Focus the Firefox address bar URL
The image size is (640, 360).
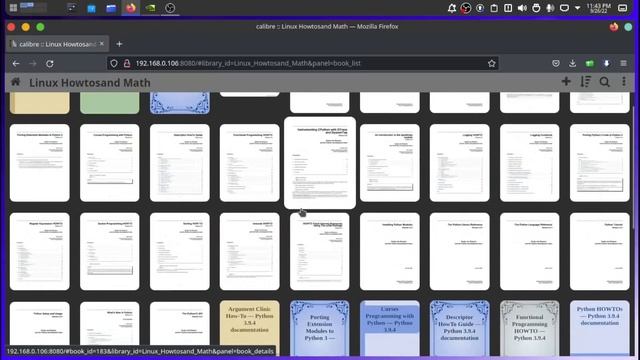click(x=302, y=63)
